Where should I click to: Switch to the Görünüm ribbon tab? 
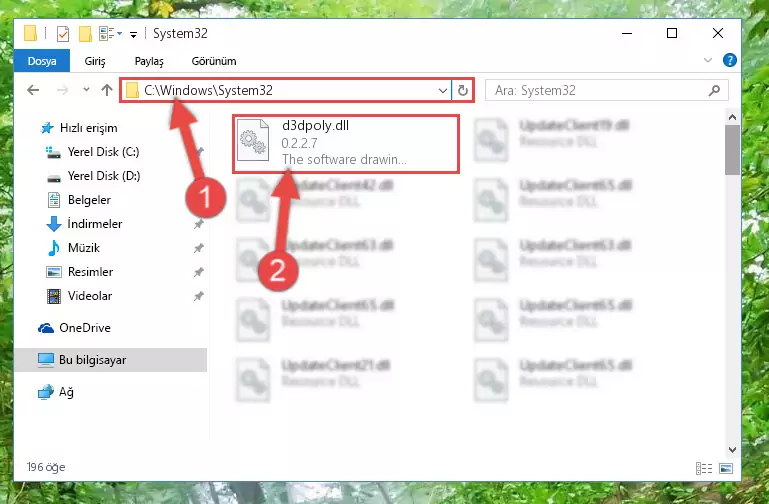[x=214, y=61]
